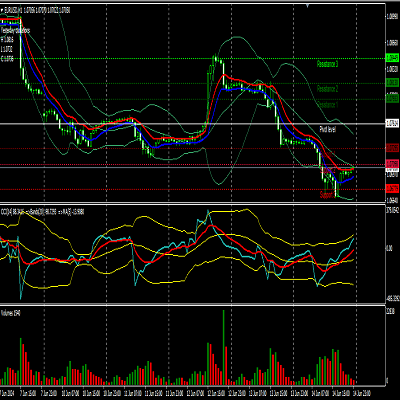Click the tallest green volume bar
This screenshot has height=400, width=400.
pos(223,347)
